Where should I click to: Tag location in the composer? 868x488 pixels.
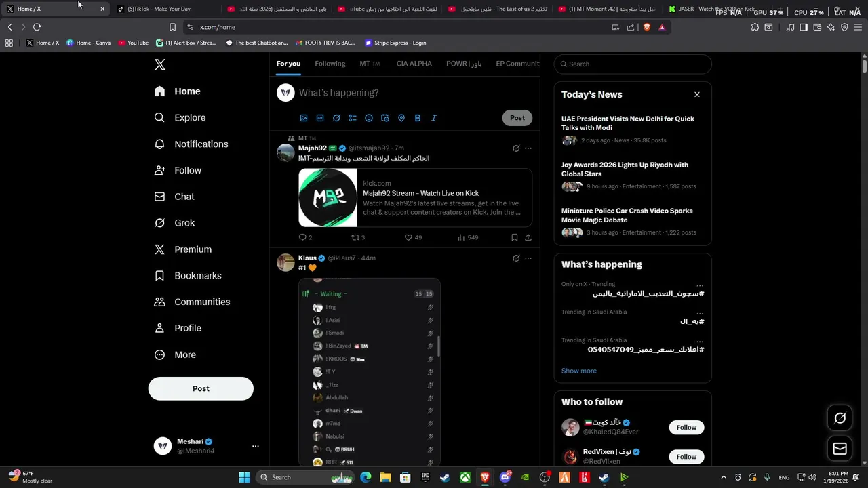[x=401, y=118]
